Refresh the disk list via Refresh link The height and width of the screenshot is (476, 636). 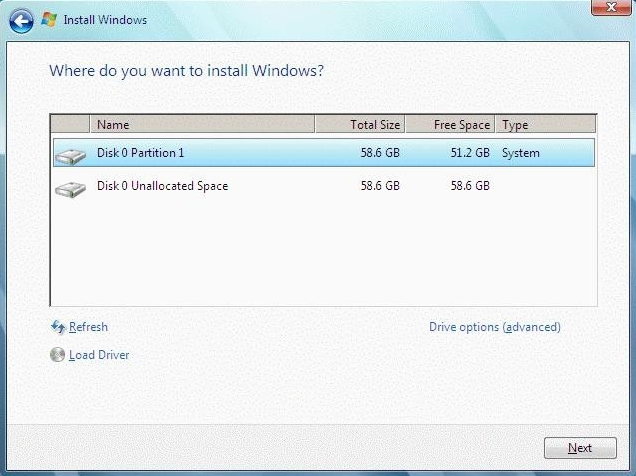tap(88, 327)
